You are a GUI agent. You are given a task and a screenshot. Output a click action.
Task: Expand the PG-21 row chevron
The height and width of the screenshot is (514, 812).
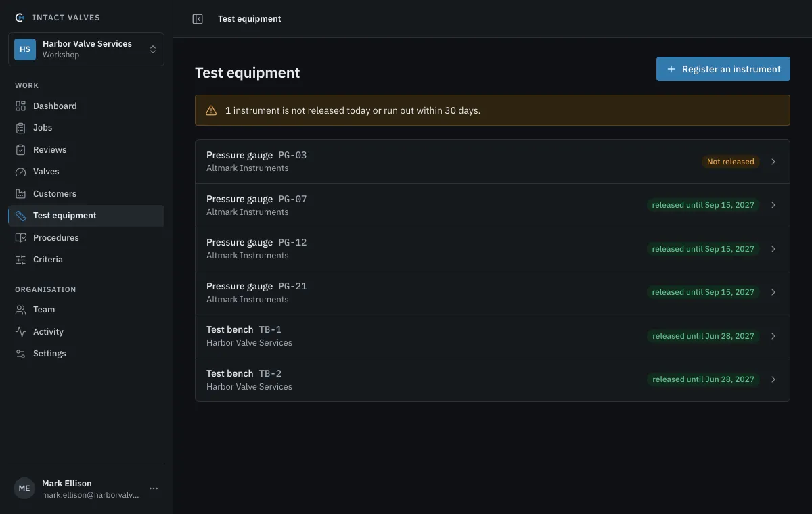pos(773,292)
